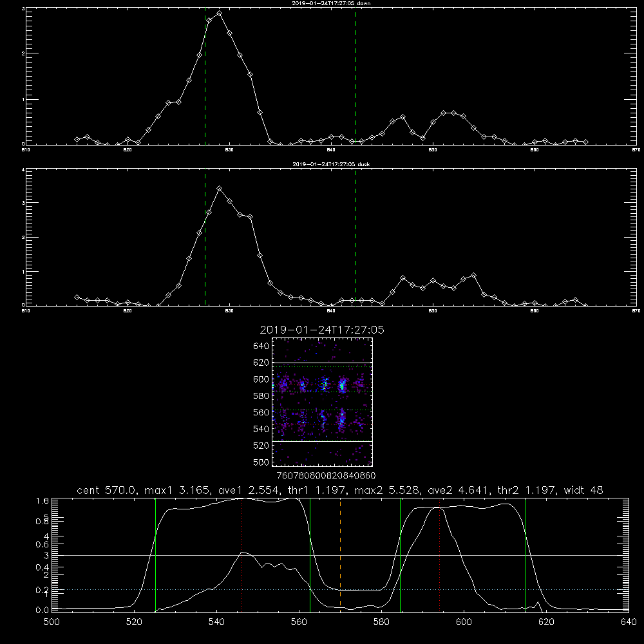This screenshot has width=644, height=644.
Task: Click the 'ave2 4.641' value
Action: tap(459, 490)
